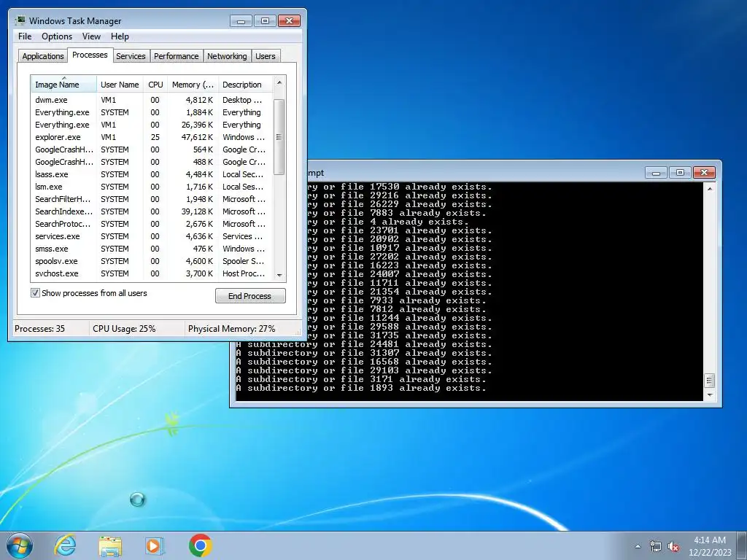Sort processes by CPU column header
This screenshot has width=747, height=560.
(x=155, y=85)
